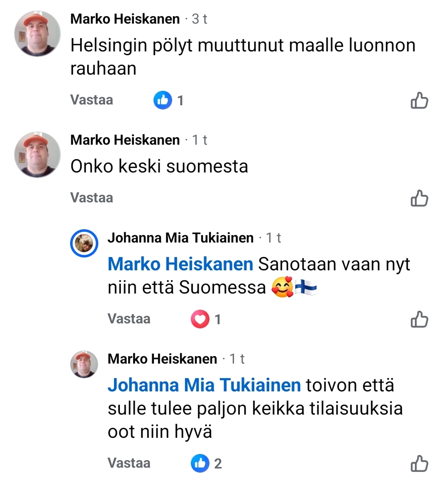This screenshot has width=448, height=500.
Task: Click the blue Marko Heiskanen mention
Action: click(180, 264)
